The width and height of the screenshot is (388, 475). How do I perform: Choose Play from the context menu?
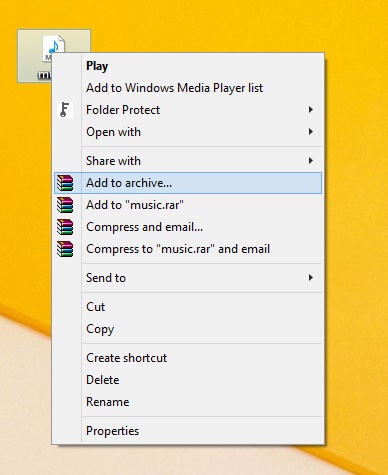(x=188, y=66)
